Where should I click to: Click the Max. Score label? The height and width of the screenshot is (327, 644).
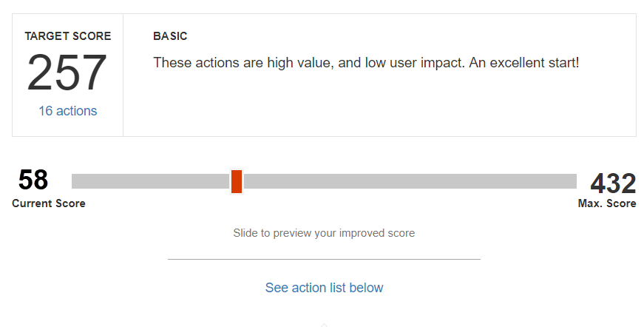click(x=606, y=203)
